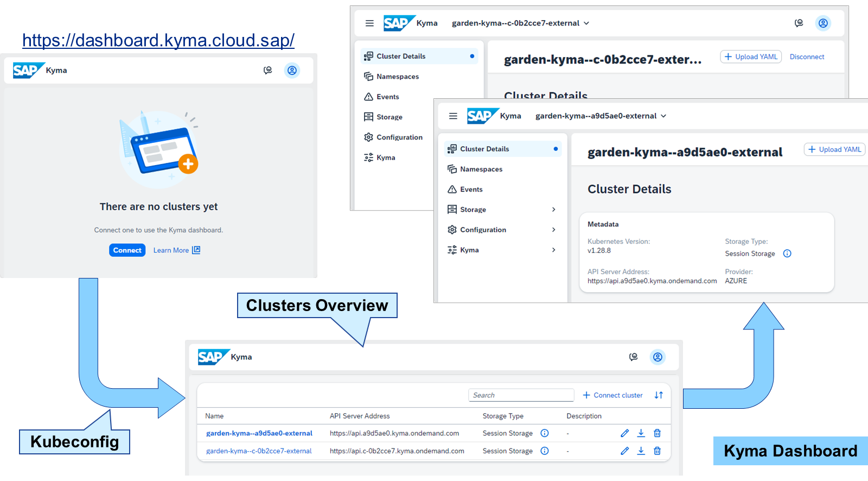This screenshot has height=481, width=868.
Task: Delete the garden-kyma--c-0b2cce7-external cluster row
Action: [x=657, y=451]
